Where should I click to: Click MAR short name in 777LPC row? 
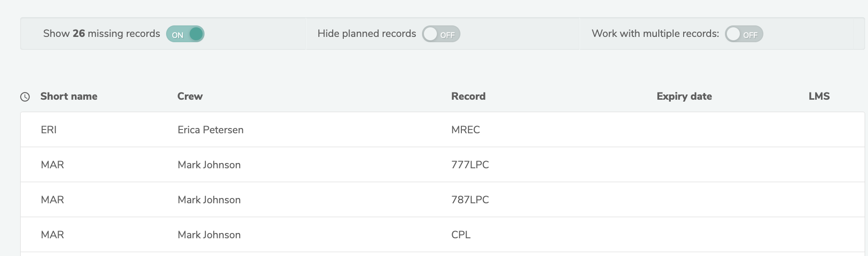[x=52, y=165]
